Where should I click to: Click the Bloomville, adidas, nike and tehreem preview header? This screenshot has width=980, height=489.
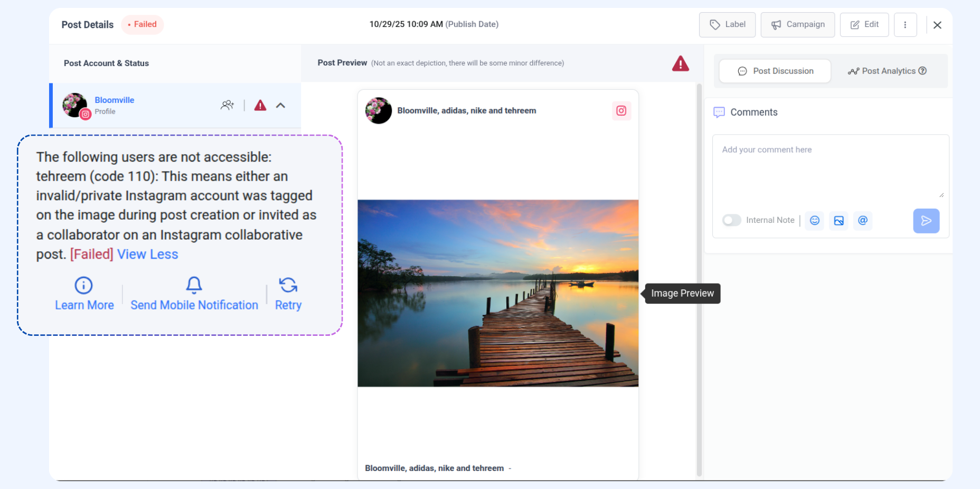tap(467, 111)
